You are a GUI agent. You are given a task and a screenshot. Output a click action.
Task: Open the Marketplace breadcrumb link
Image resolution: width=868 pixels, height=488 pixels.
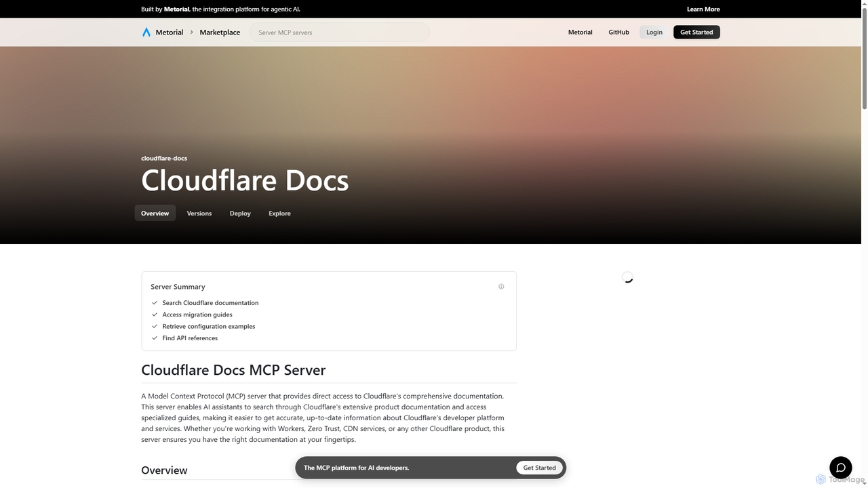click(220, 33)
